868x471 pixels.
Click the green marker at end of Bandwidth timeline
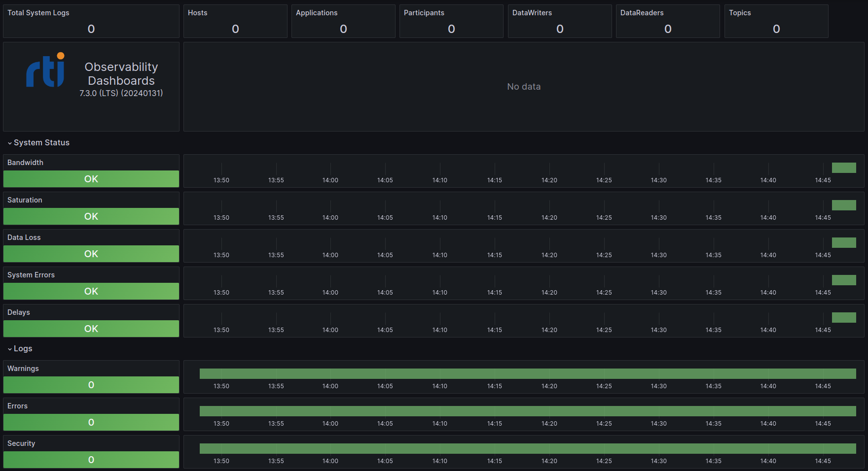point(844,168)
